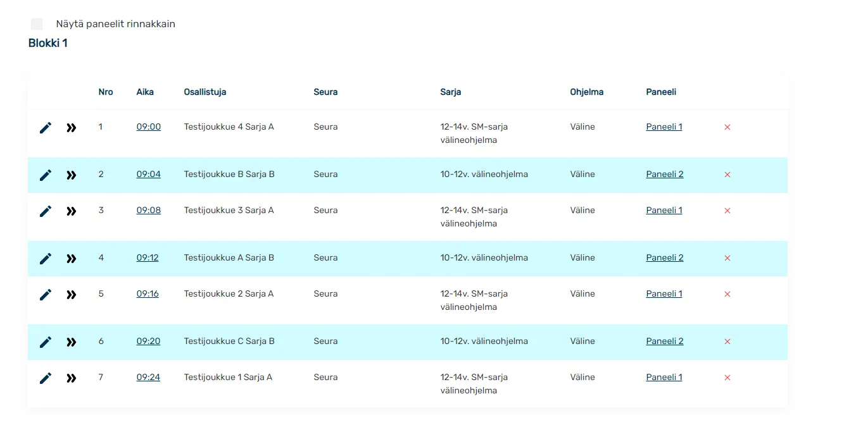Click the edit pencil in the 09:08 row
The width and height of the screenshot is (868, 425).
(46, 211)
